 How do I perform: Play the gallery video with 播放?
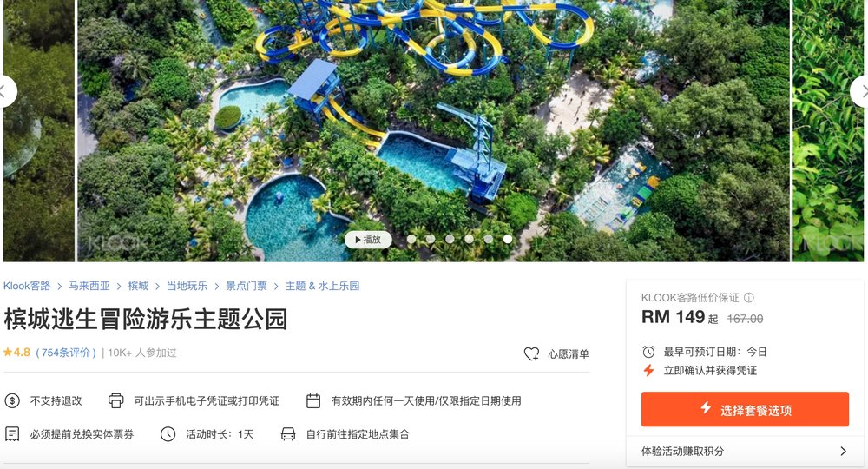point(368,239)
